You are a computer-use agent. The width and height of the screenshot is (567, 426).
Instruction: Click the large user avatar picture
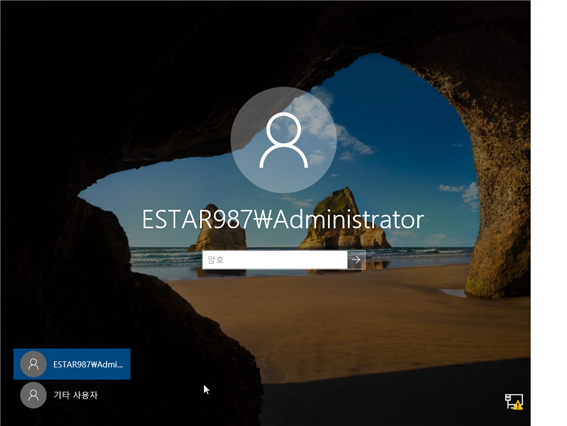(284, 140)
